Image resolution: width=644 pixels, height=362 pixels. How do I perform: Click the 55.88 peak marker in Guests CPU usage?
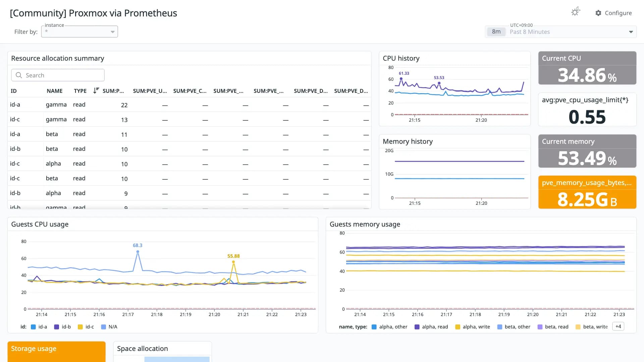click(x=233, y=262)
